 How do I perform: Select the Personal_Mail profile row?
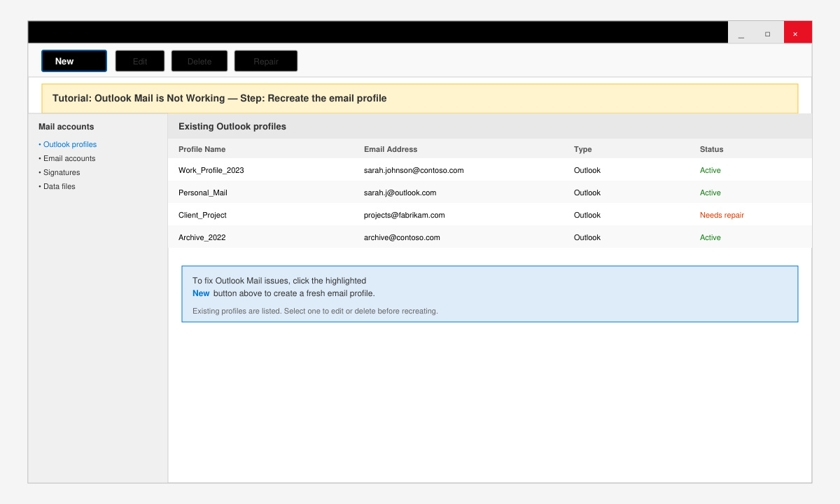(490, 192)
